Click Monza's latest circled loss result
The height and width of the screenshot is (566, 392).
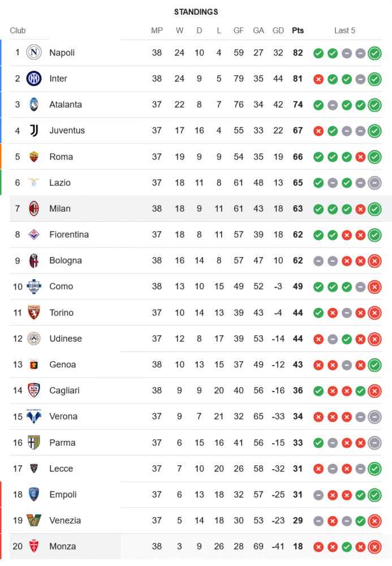(374, 547)
